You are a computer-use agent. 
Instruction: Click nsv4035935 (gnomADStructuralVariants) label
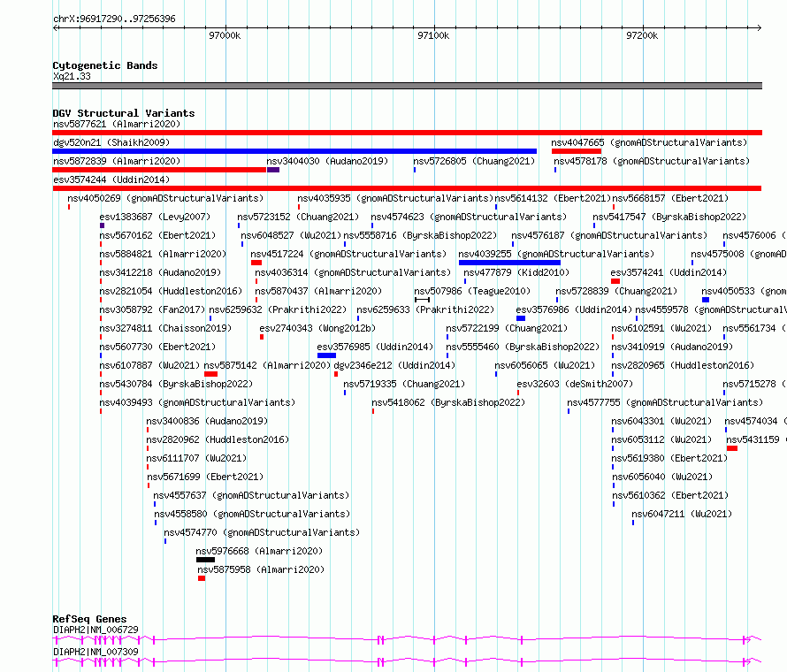coord(395,198)
